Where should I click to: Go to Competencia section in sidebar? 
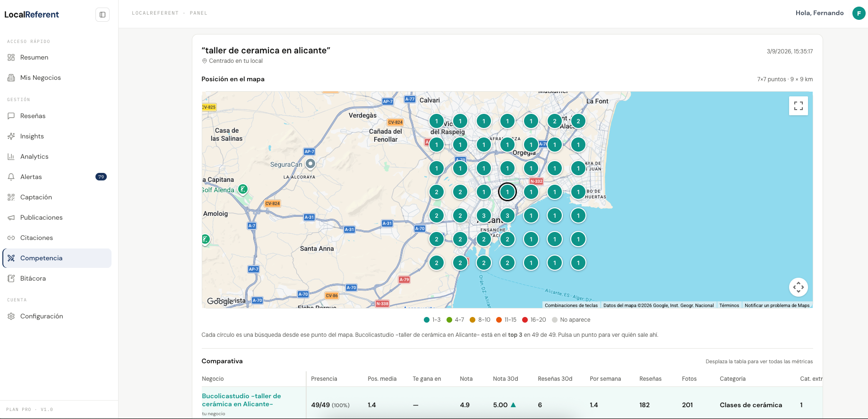click(57, 258)
